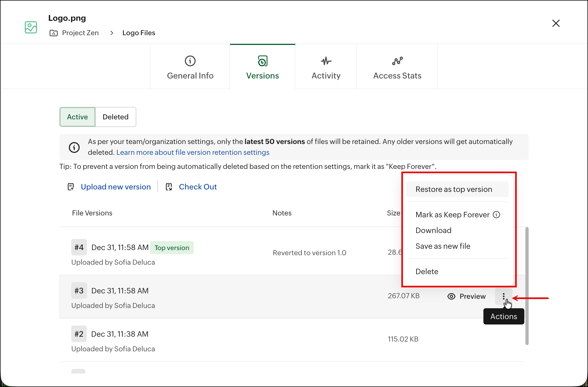Switch to Deleted versions toggle
The height and width of the screenshot is (387, 588).
tap(115, 117)
